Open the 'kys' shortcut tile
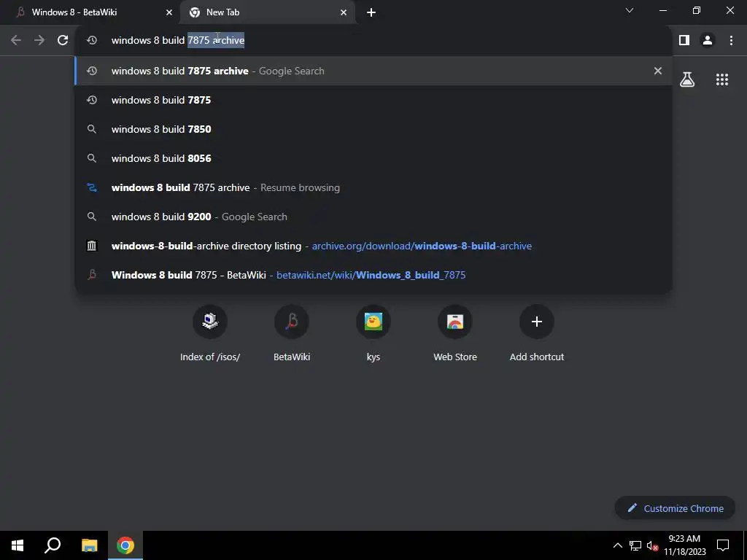This screenshot has width=747, height=560. (x=373, y=334)
